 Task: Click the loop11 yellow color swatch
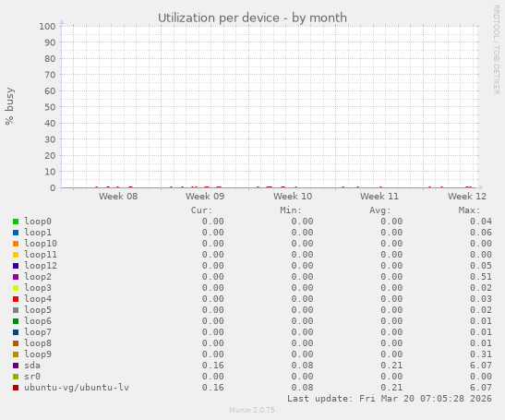click(16, 255)
